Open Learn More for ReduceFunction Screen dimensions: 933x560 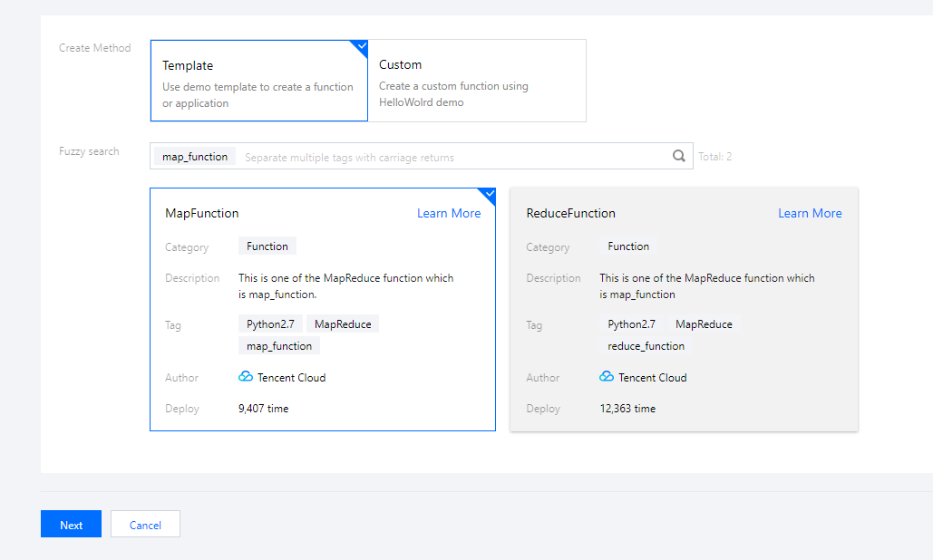(810, 214)
